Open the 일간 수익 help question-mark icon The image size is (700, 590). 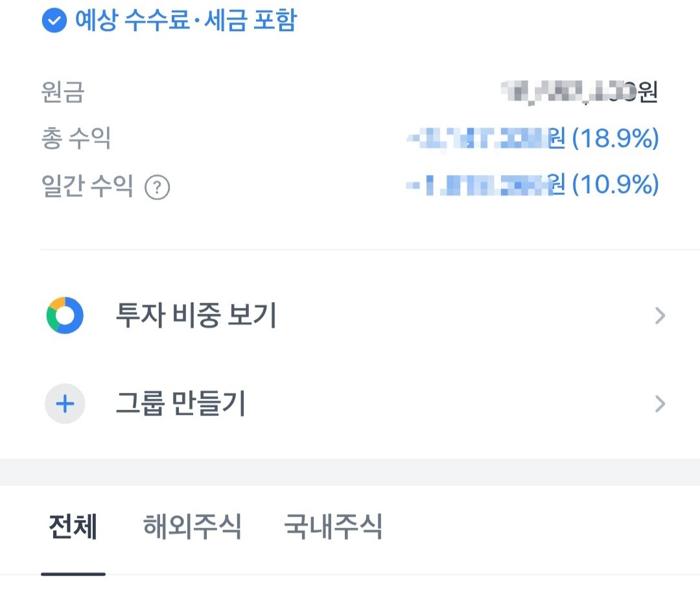[x=157, y=187]
